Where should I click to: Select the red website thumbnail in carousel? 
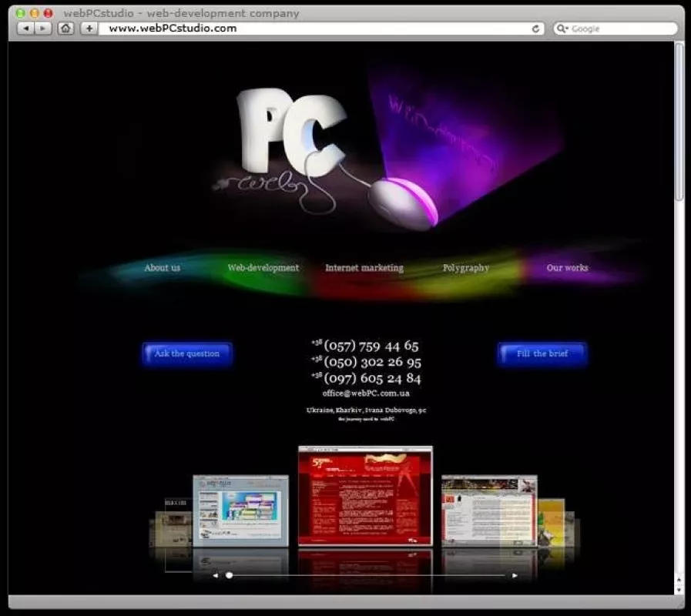(365, 497)
